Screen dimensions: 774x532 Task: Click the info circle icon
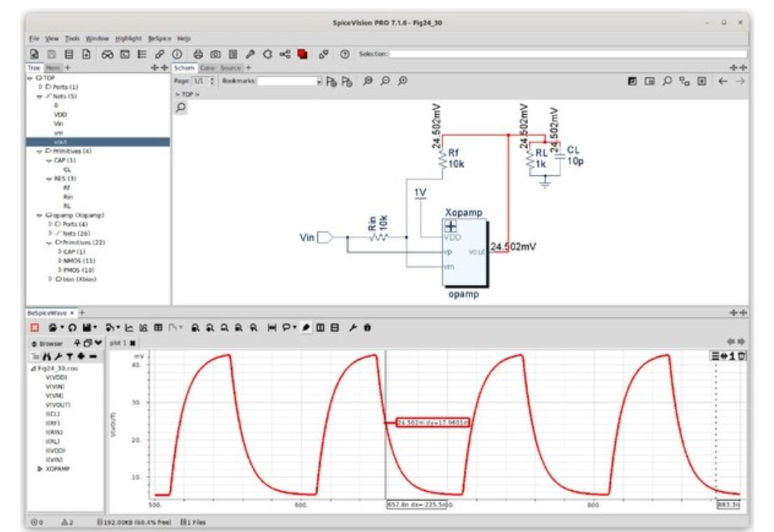pos(177,55)
